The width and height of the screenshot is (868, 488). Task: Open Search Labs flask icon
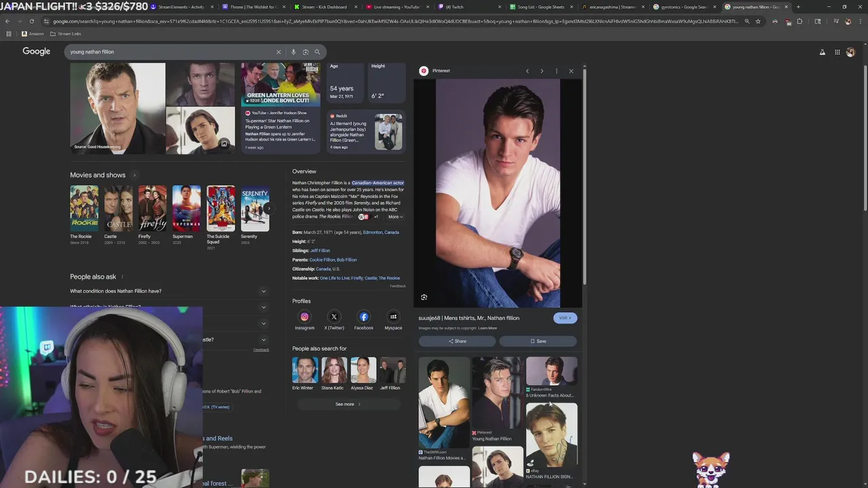[x=823, y=52]
